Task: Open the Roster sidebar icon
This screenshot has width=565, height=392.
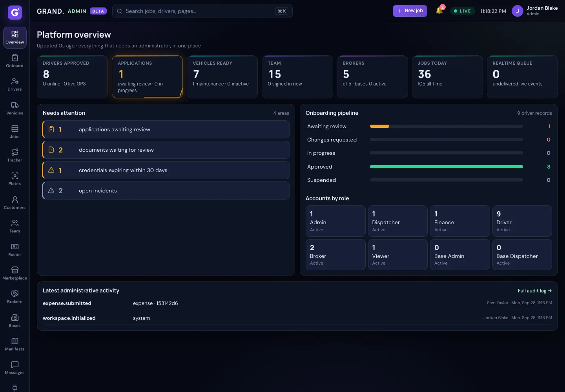Action: (x=15, y=250)
